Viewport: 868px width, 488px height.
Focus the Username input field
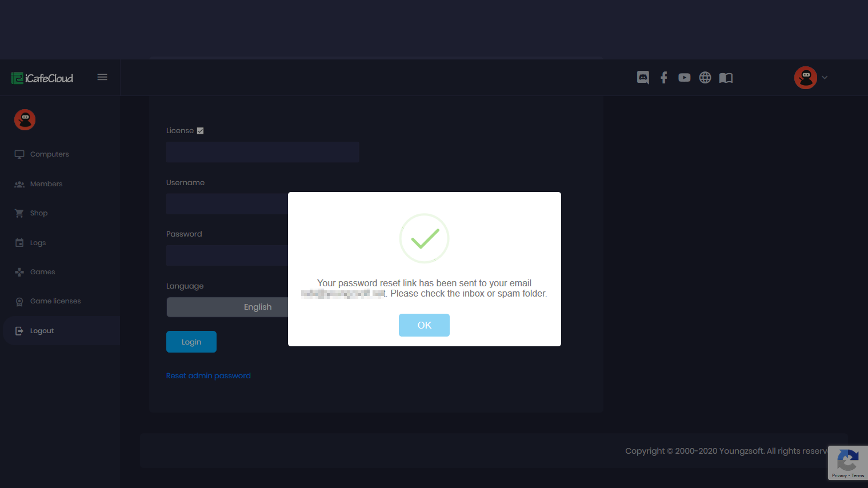coord(227,204)
